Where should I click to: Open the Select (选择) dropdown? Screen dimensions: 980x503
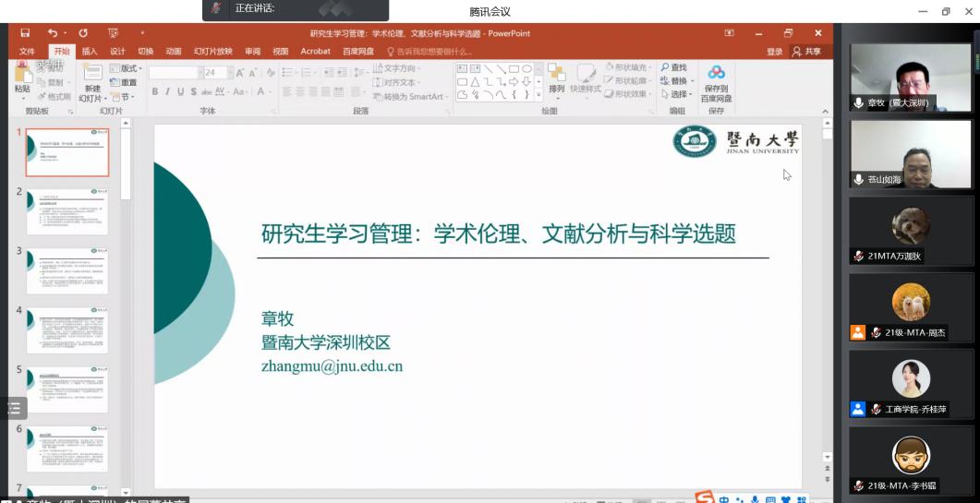(677, 94)
